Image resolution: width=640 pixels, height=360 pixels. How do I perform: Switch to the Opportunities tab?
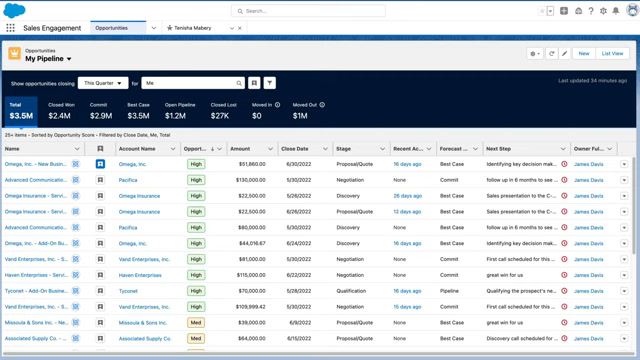(x=118, y=28)
